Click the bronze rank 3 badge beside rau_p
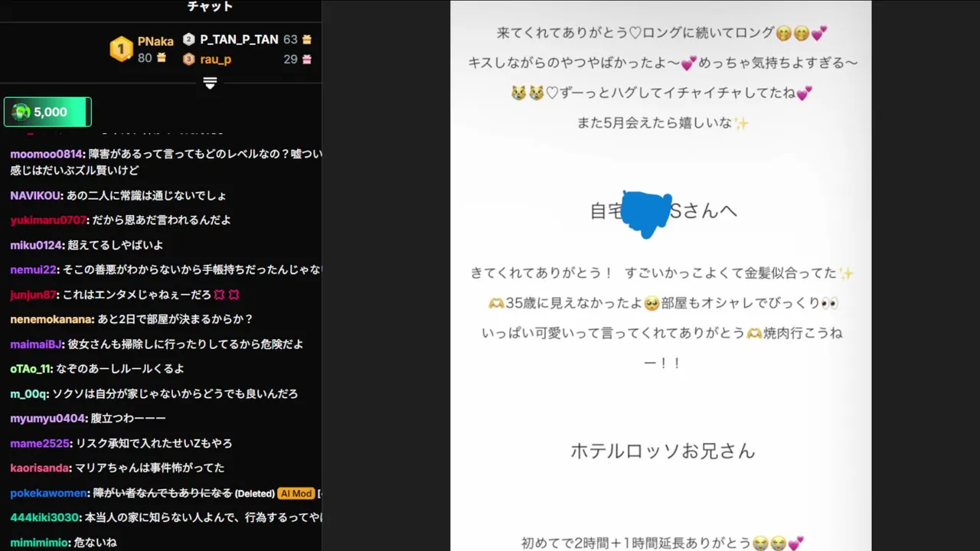The image size is (980, 551). pyautogui.click(x=188, y=59)
